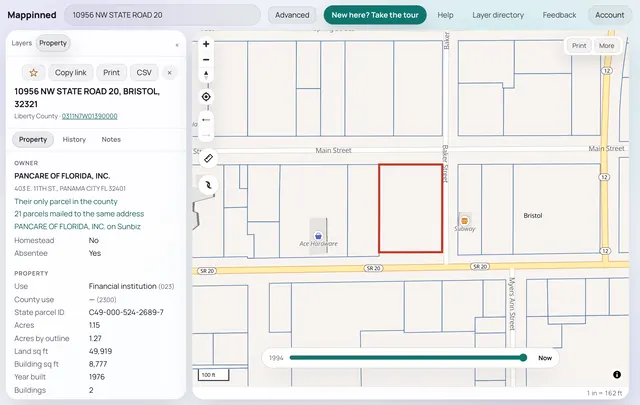Click map Print button

(579, 46)
